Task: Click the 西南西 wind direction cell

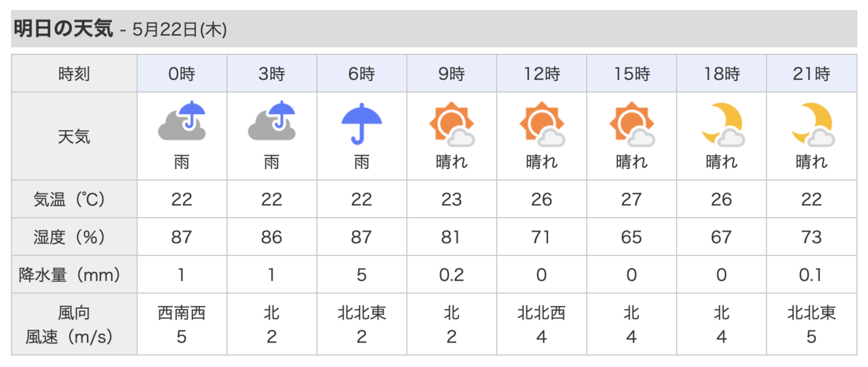Action: (182, 313)
